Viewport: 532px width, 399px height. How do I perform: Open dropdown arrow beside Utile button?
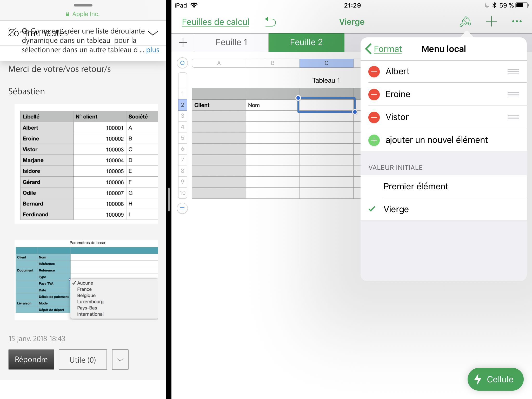click(120, 360)
